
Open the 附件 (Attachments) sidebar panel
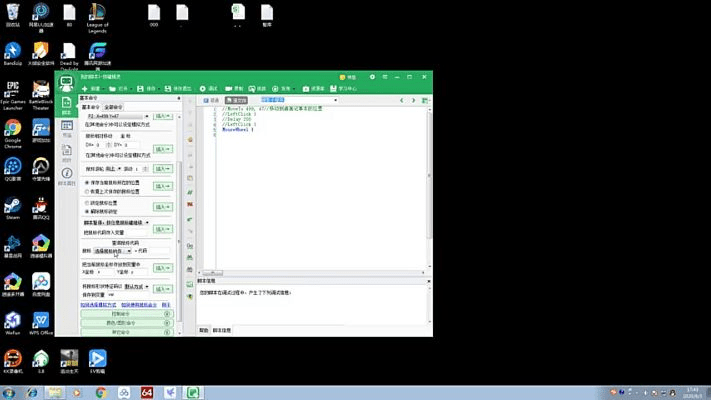coord(67,154)
